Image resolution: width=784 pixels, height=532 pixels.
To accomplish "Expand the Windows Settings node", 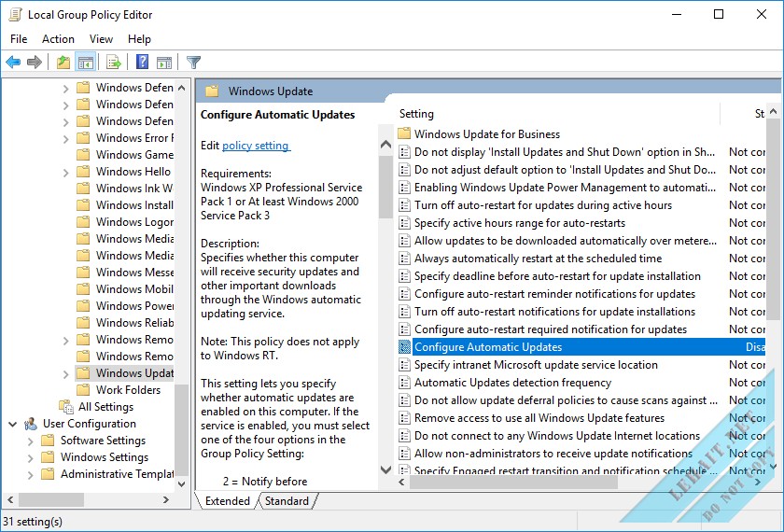I will pyautogui.click(x=30, y=458).
